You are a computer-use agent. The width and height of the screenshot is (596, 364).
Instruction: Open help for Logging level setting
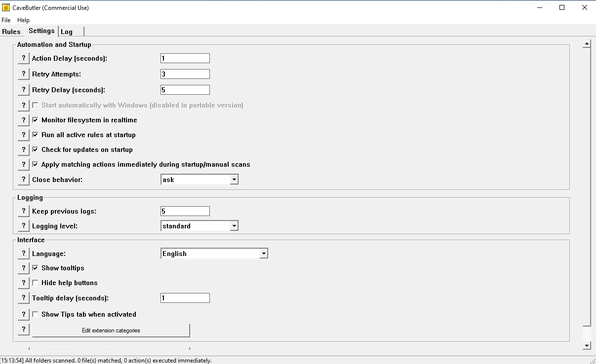click(23, 226)
